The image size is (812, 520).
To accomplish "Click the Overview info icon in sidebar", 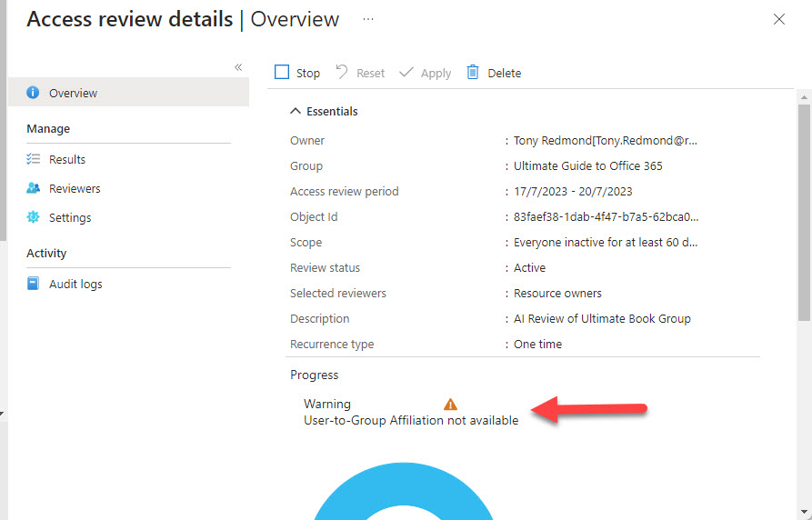I will tap(34, 93).
